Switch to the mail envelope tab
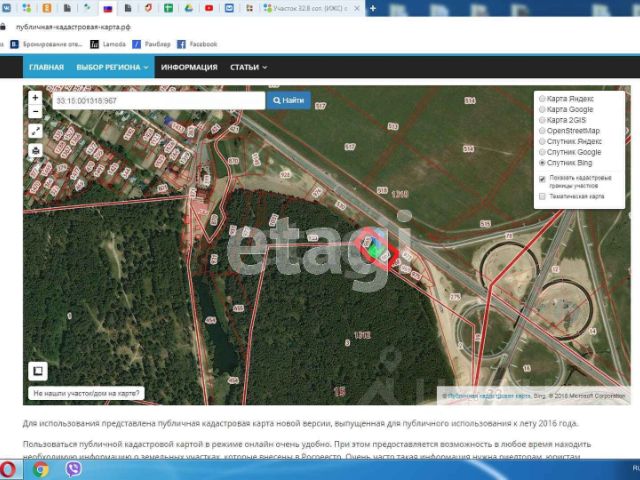The height and width of the screenshot is (480, 640). click(x=229, y=8)
